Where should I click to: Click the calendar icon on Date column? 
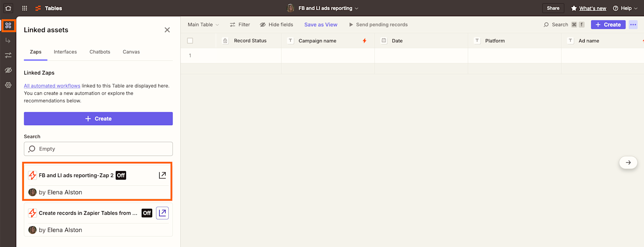coord(384,41)
